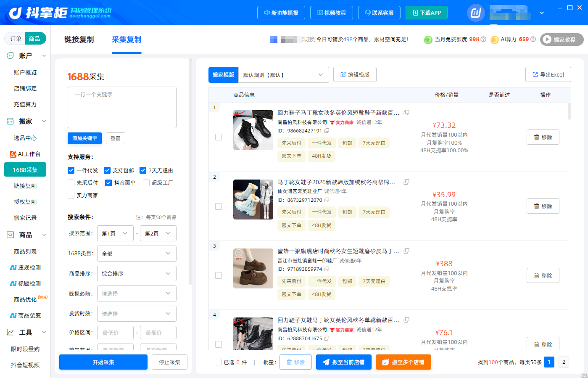Open 搬家模版 默认规则 dropdown
The height and width of the screenshot is (378, 588).
pyautogui.click(x=283, y=75)
